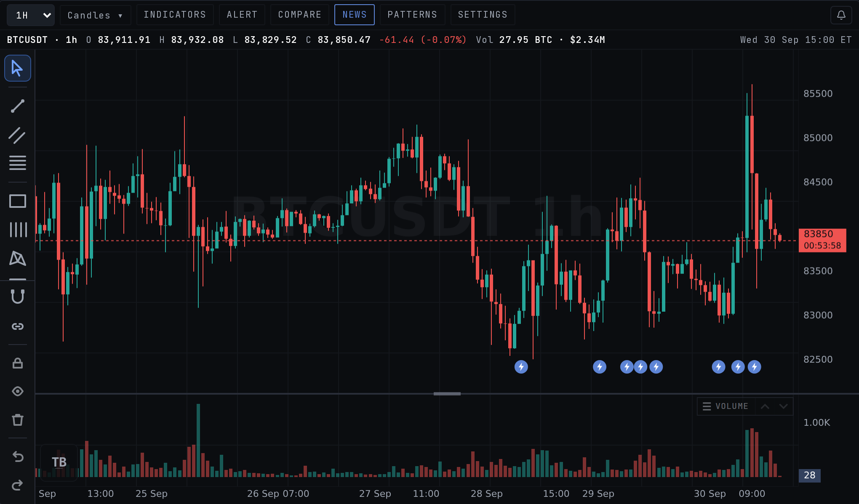Open the VOLUME pane menu icon

pyautogui.click(x=707, y=406)
